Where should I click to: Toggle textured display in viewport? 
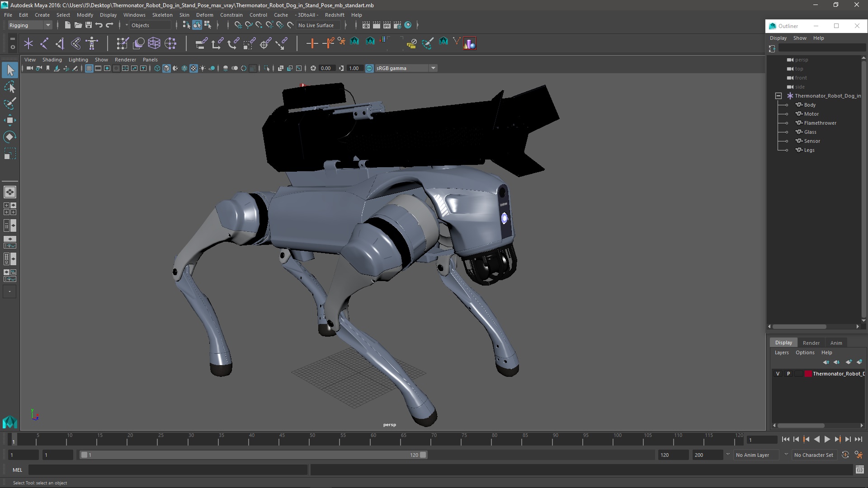[x=193, y=68]
